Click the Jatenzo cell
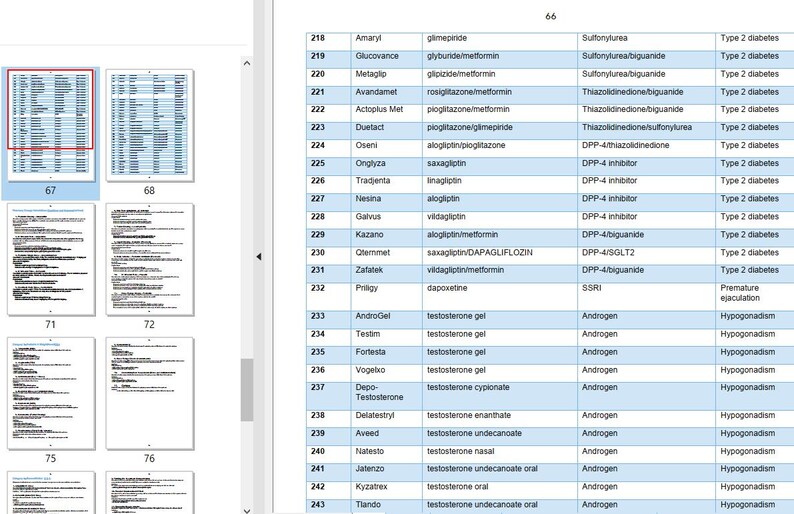The image size is (794, 514). 386,472
